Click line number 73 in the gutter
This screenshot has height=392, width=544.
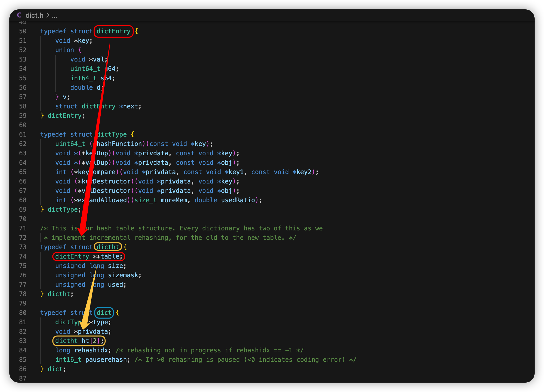click(x=23, y=247)
